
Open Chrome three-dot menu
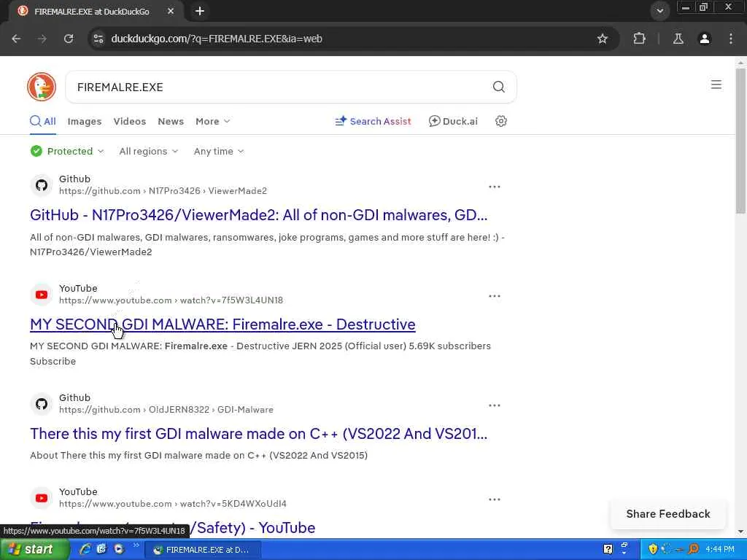coord(731,39)
